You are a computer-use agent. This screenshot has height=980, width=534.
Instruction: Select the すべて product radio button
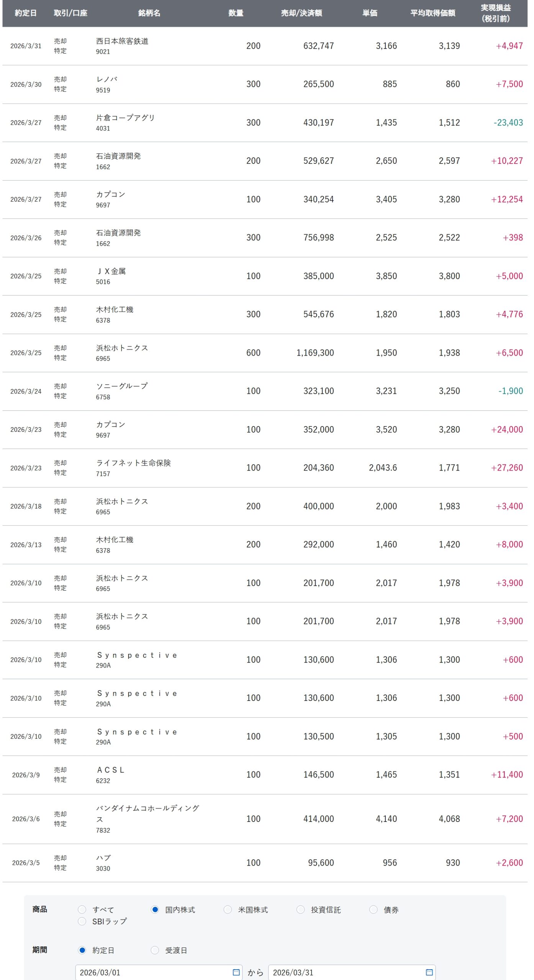pyautogui.click(x=82, y=909)
